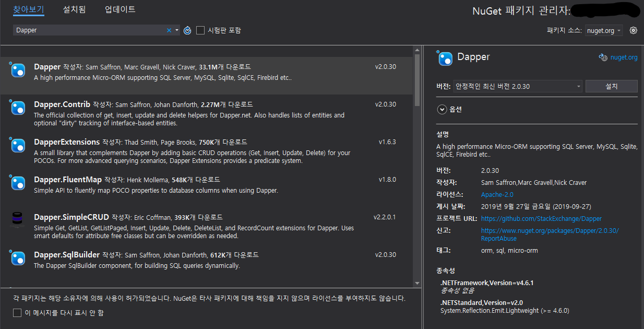Switch to the 업데이트 tab
The height and width of the screenshot is (329, 644).
click(120, 9)
